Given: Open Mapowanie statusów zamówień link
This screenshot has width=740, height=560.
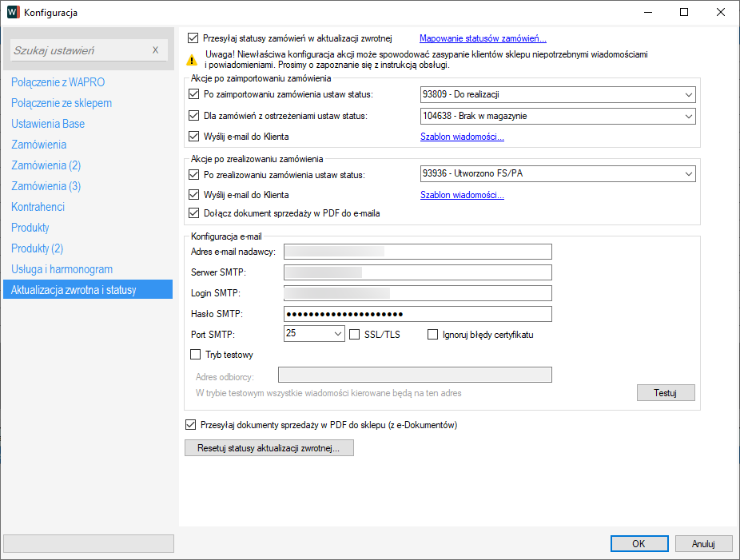Looking at the screenshot, I should click(x=483, y=38).
